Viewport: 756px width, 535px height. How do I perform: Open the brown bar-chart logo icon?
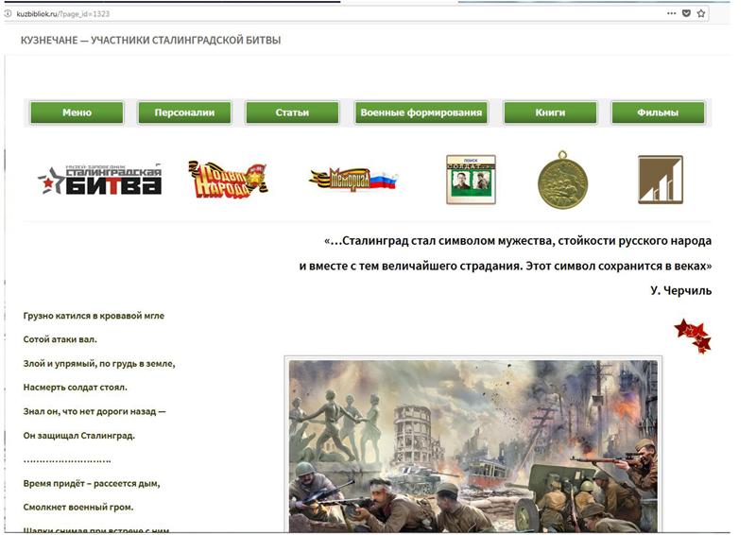660,180
